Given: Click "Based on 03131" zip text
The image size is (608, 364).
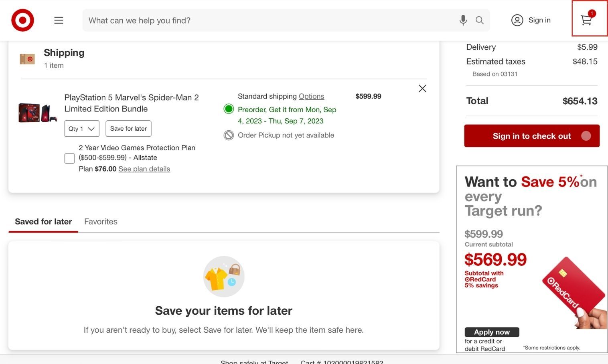Looking at the screenshot, I should (x=495, y=74).
